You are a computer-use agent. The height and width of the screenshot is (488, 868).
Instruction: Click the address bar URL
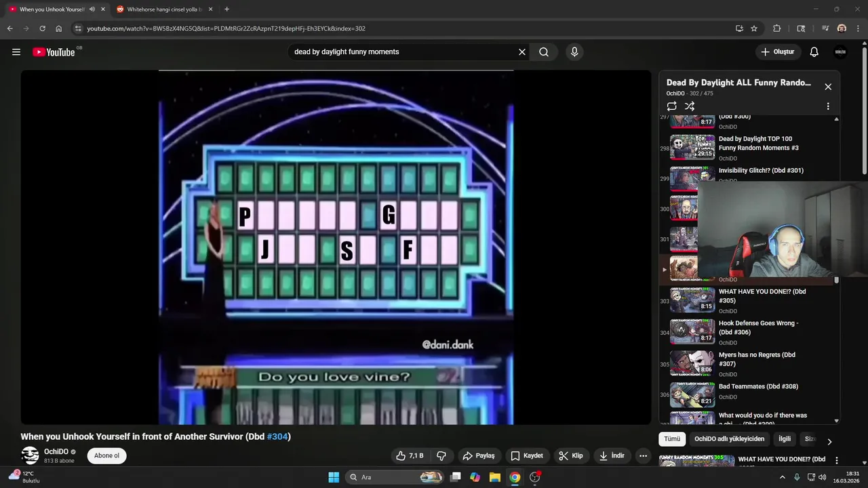coord(226,28)
